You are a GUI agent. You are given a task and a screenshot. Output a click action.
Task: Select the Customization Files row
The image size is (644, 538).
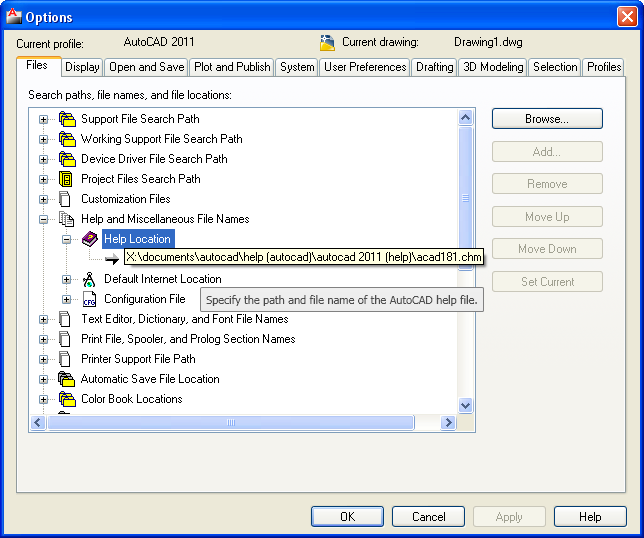(x=126, y=199)
